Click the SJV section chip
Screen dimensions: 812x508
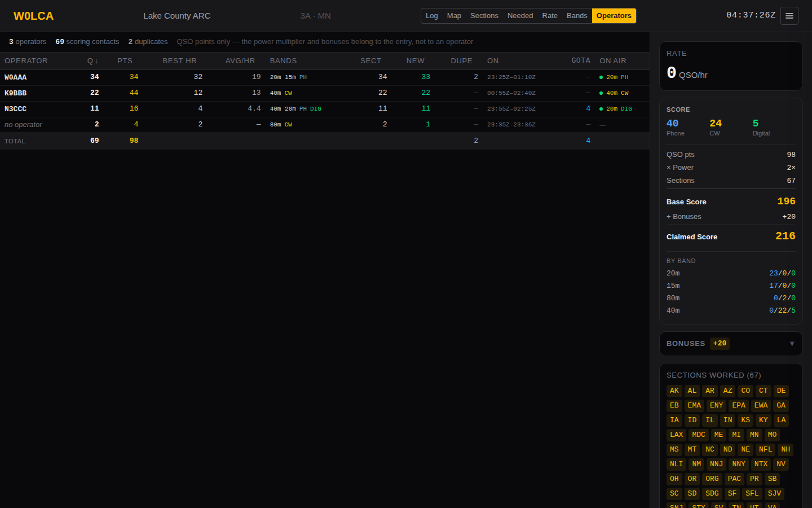pos(774,493)
